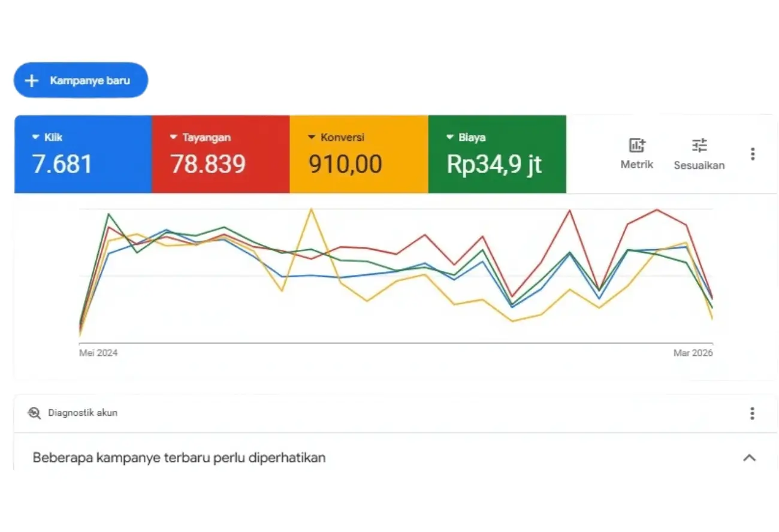This screenshot has height=532, width=779.
Task: Click the Mei 2024 axis label
Action: click(x=98, y=353)
